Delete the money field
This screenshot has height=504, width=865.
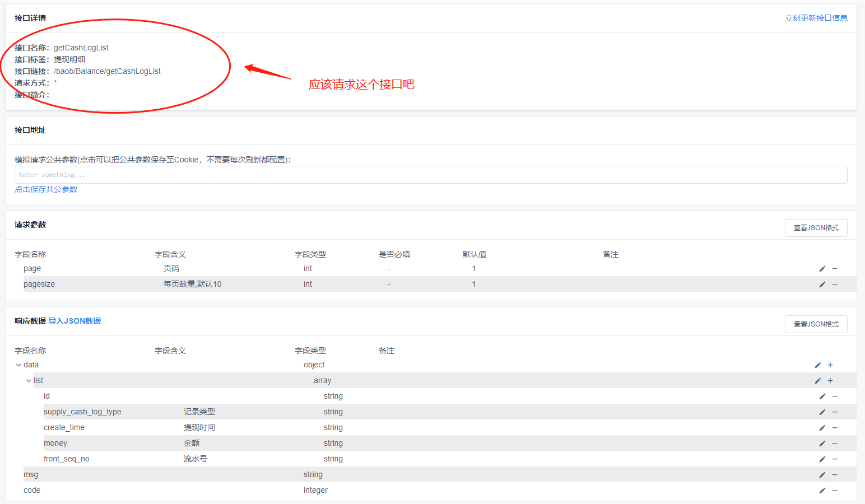point(835,444)
